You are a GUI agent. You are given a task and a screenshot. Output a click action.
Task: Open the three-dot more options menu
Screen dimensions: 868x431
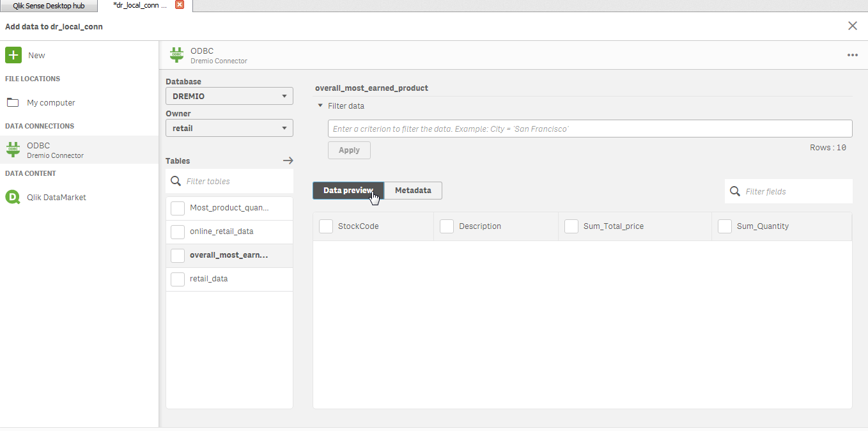coord(853,55)
